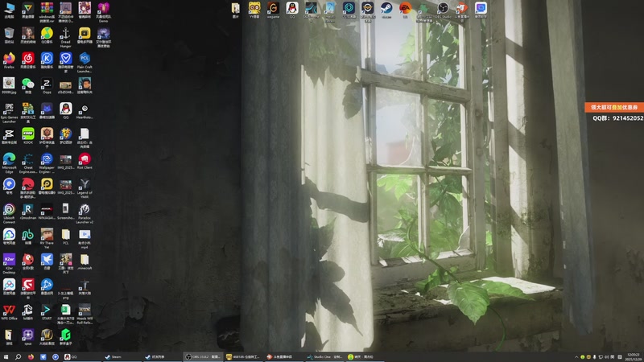Launch the Dread Hunger game shortcut

pos(66,37)
